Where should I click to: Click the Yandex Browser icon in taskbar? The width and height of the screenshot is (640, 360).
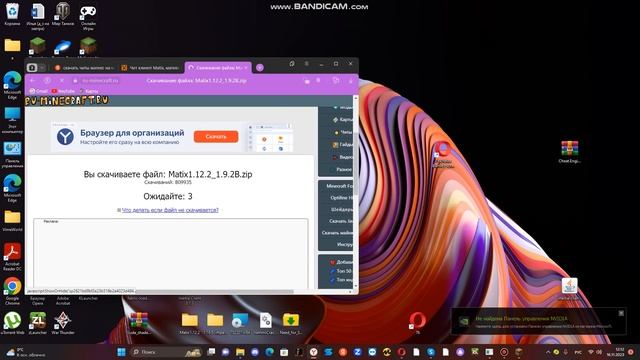pyautogui.click(x=313, y=352)
